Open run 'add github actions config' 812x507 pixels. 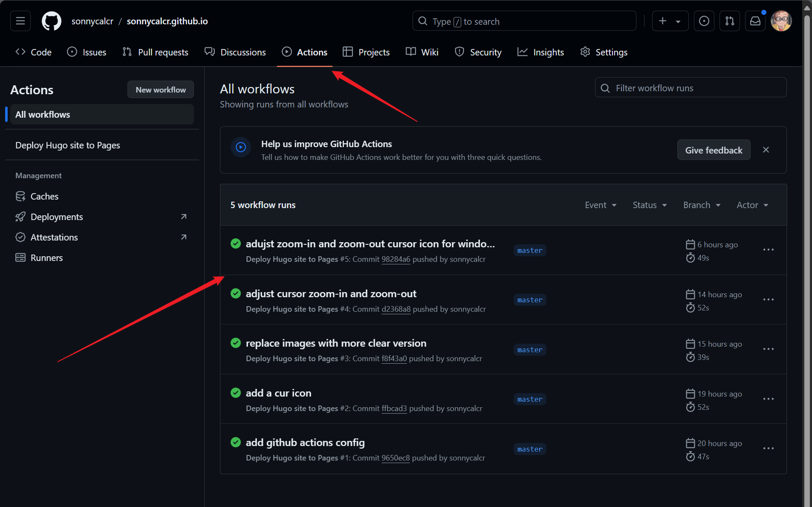point(305,442)
